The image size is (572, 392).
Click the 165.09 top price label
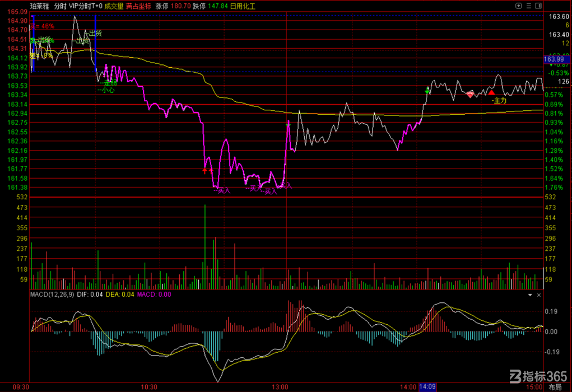coord(17,12)
